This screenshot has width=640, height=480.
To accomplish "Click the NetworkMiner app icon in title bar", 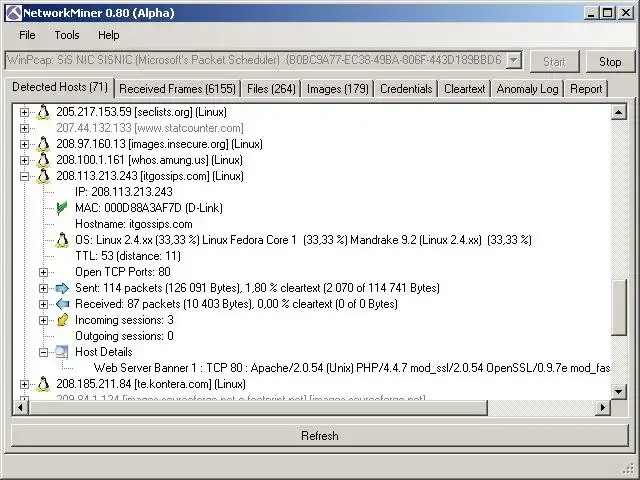I will (x=13, y=13).
